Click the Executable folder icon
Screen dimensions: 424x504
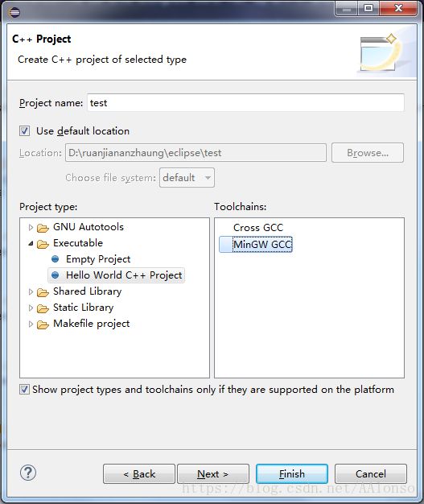[x=43, y=244]
